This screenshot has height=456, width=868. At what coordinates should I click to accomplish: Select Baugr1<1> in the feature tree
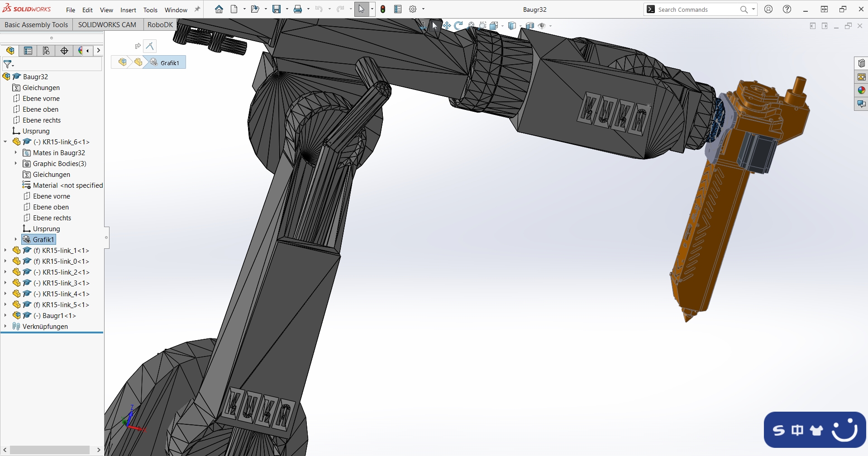[x=59, y=316]
